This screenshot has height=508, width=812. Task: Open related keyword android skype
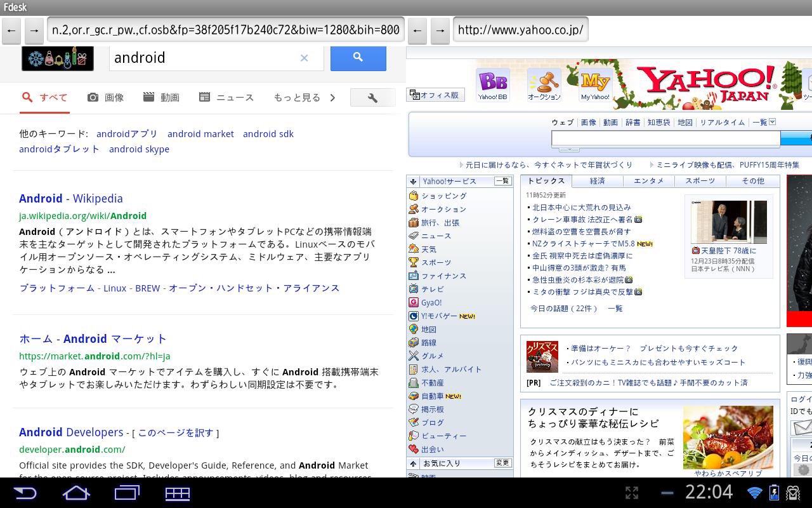point(139,149)
